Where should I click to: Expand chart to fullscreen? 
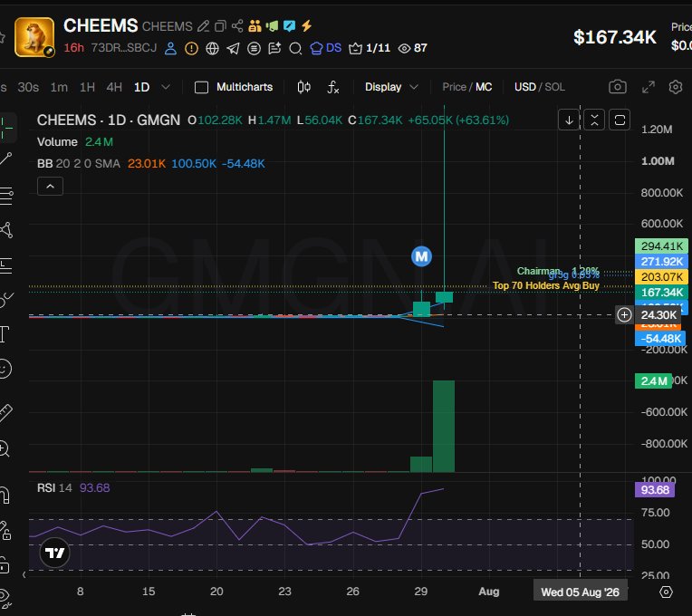pyautogui.click(x=648, y=87)
